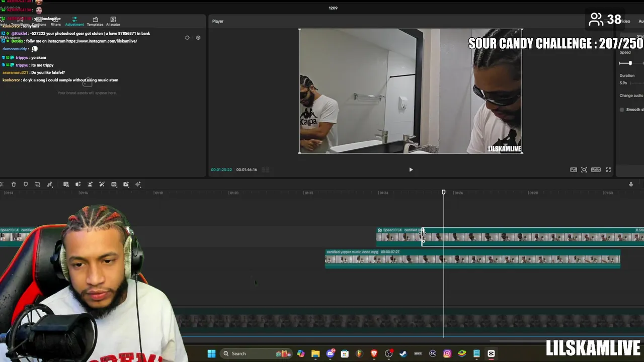Click the Full quality icon under player
Screen dimensions: 644x362
click(574, 170)
